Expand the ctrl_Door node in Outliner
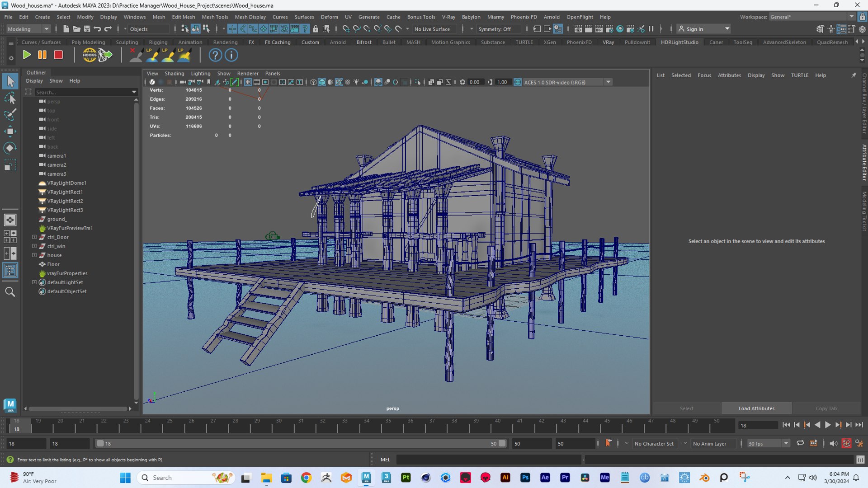The image size is (868, 488). (34, 237)
